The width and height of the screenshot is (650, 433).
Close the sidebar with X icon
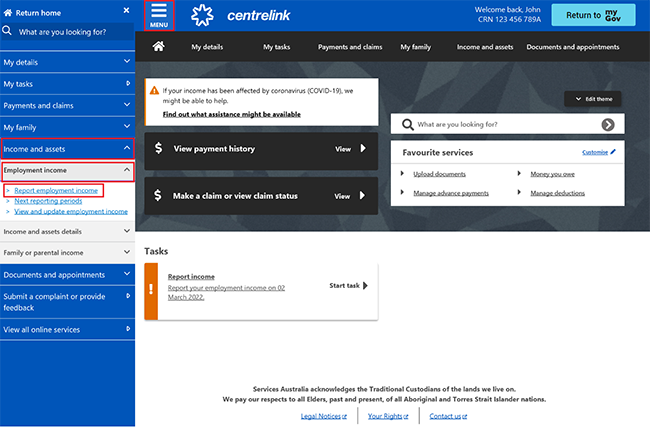point(125,10)
